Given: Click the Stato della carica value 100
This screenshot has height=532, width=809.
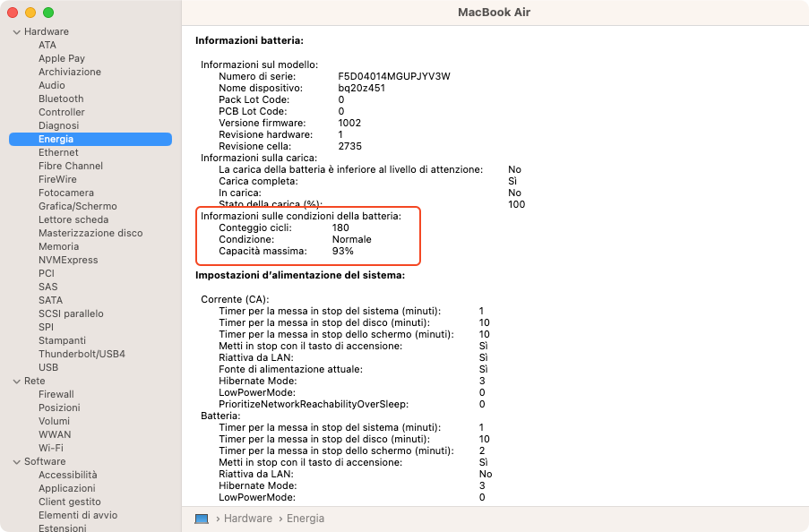Looking at the screenshot, I should coord(516,204).
